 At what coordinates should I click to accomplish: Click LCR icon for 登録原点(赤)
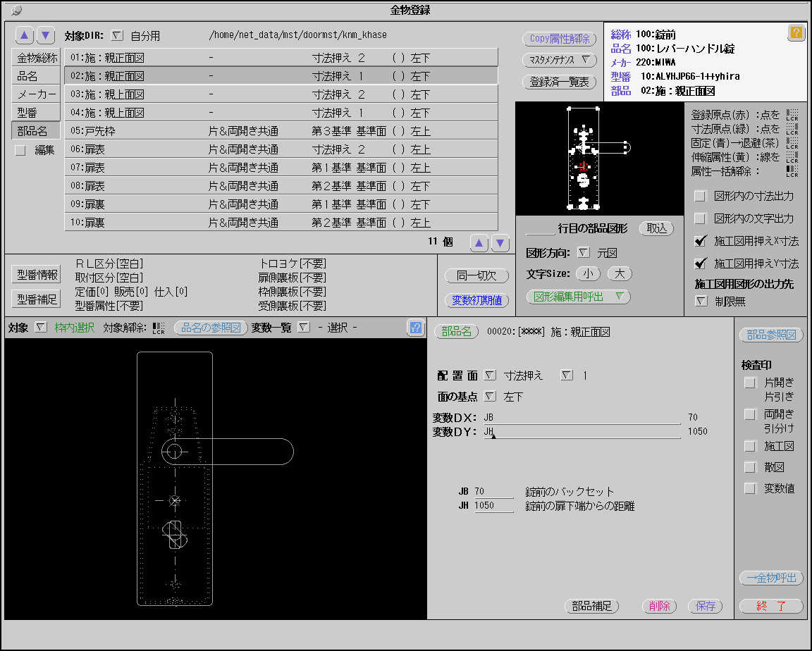[792, 114]
